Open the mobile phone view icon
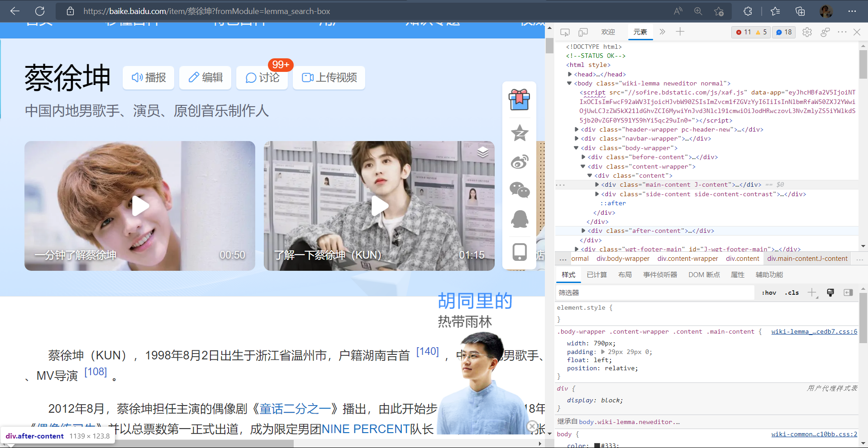The width and height of the screenshot is (868, 448). (520, 252)
